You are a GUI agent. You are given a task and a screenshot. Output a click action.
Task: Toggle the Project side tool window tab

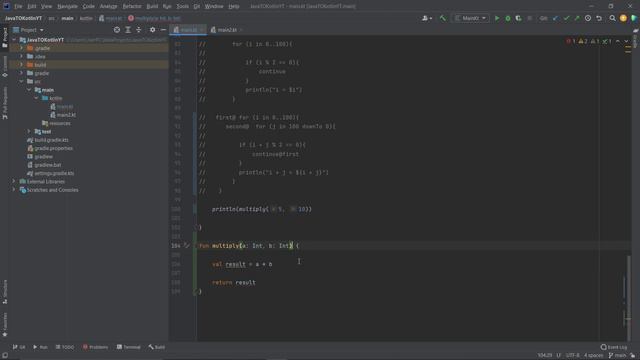coord(4,37)
